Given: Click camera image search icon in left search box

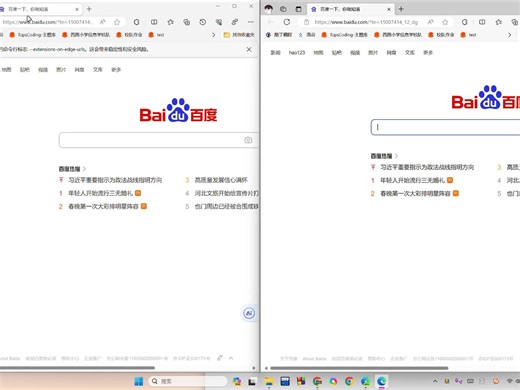Looking at the screenshot, I should pos(248,140).
